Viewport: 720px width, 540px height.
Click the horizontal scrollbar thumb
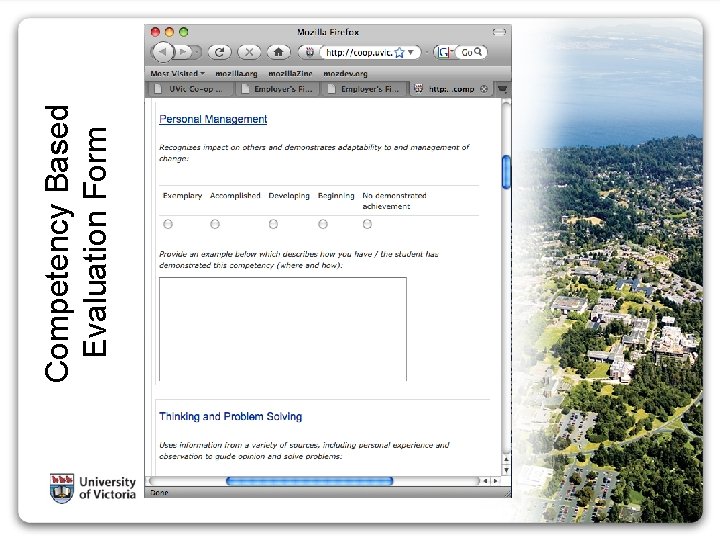tap(309, 481)
